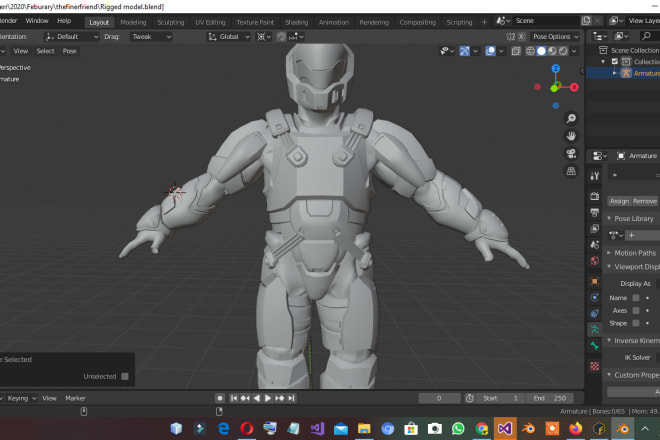
Task: Click the auto-keying record button
Action: pos(219,398)
